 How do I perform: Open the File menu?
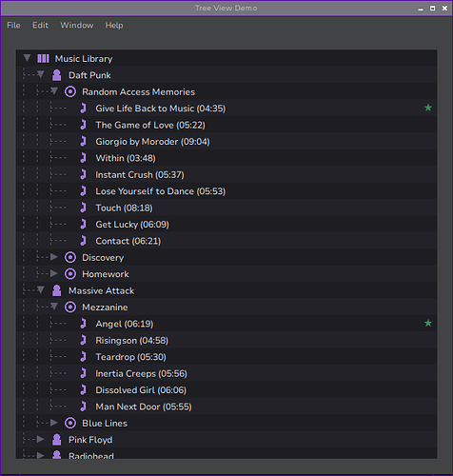click(x=13, y=25)
